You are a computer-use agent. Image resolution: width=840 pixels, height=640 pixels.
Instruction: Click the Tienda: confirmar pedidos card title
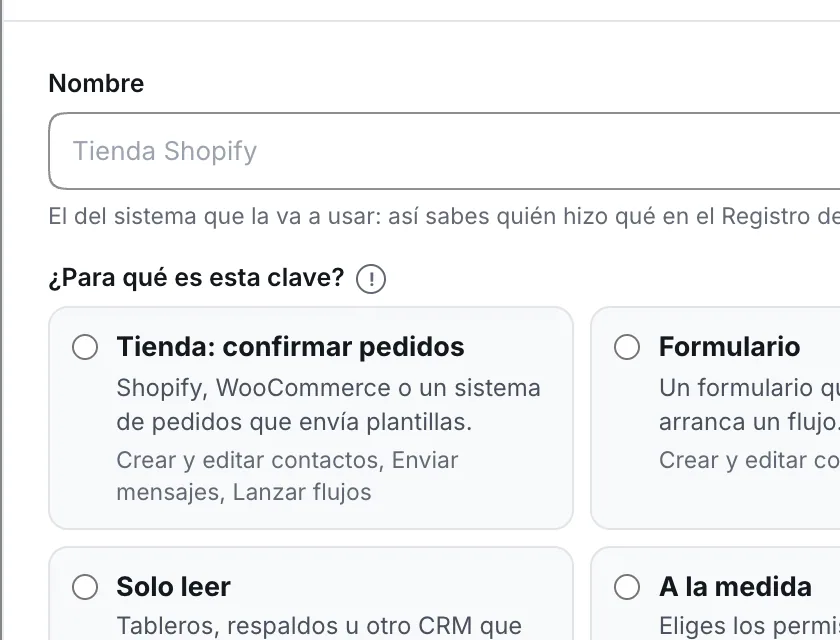(x=290, y=347)
